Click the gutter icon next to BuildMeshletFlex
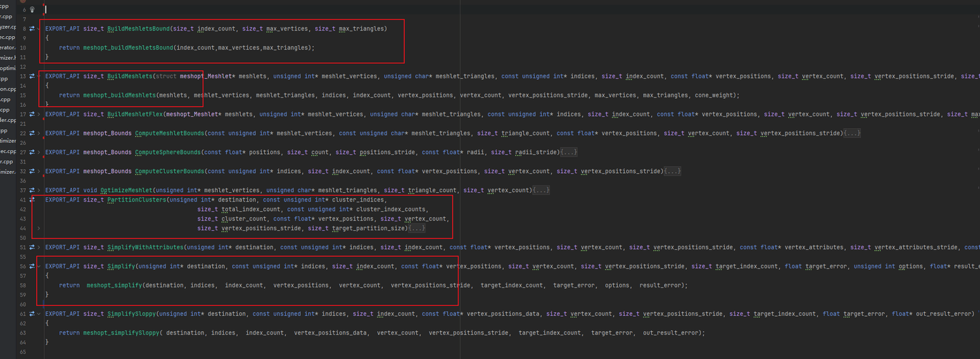980x359 pixels. tap(32, 114)
